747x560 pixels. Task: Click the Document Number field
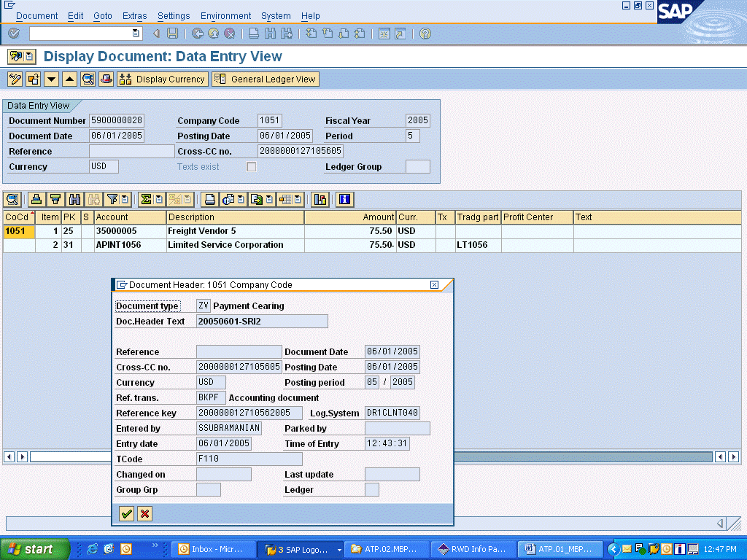click(116, 120)
